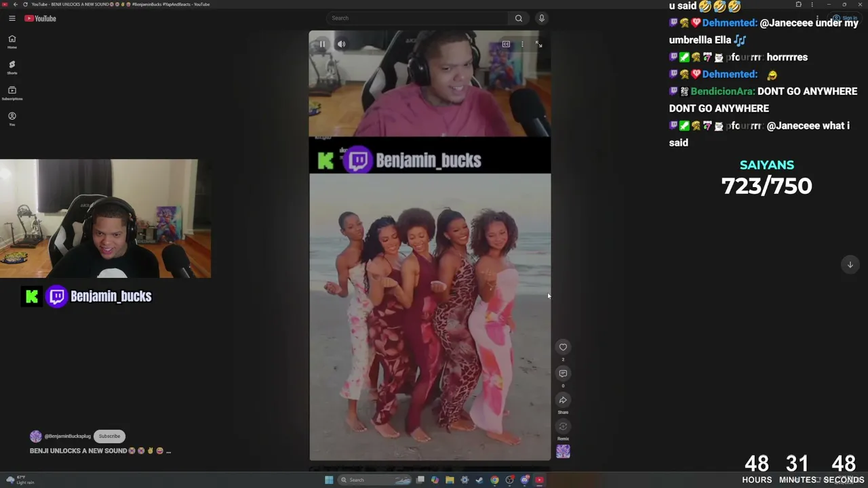Open the Short's sound thumbnail
The height and width of the screenshot is (488, 868).
563,451
